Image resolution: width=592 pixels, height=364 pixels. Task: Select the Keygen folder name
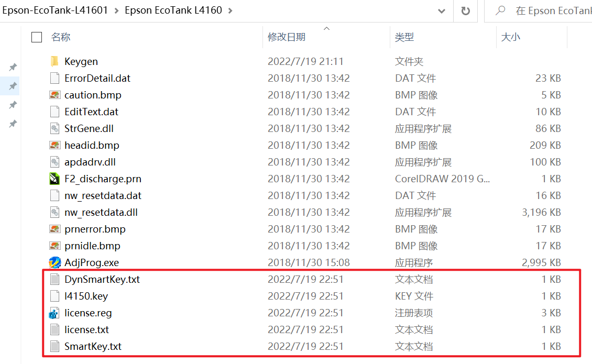(81, 62)
